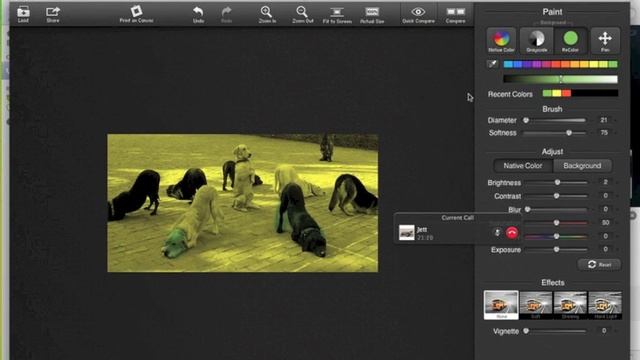Choose the yellow recent color
The width and height of the screenshot is (640, 360).
click(557, 93)
